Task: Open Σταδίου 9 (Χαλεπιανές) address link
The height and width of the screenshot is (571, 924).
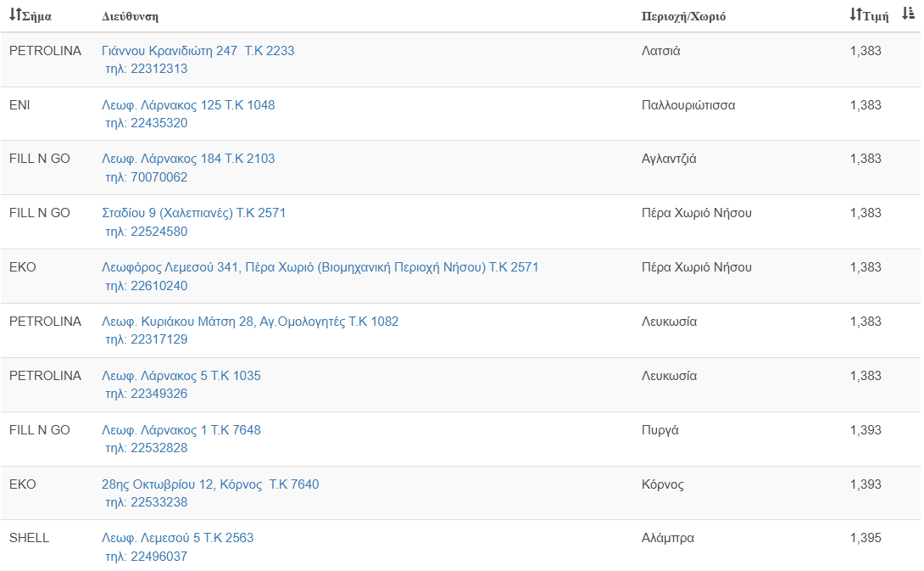Action: coord(193,213)
